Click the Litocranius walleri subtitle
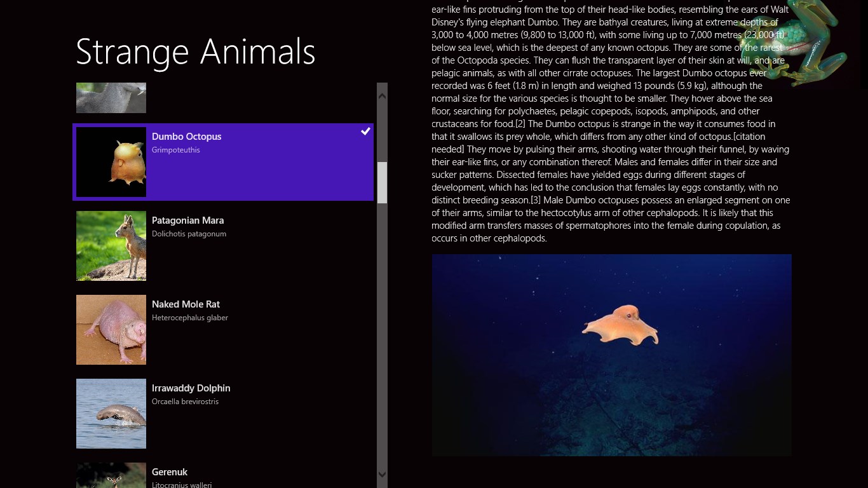 (x=182, y=485)
